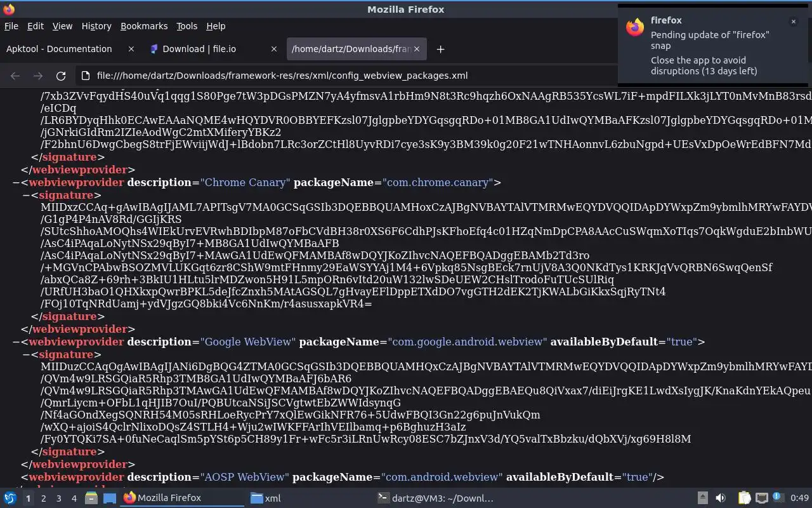Collapse the signature node under Chrome Canary
812x508 pixels.
(x=26, y=195)
